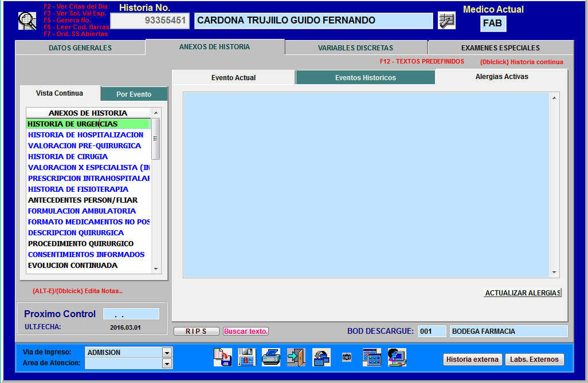Switch to the Evento Actual tab
Viewport: 588px width, 383px height.
tap(234, 78)
